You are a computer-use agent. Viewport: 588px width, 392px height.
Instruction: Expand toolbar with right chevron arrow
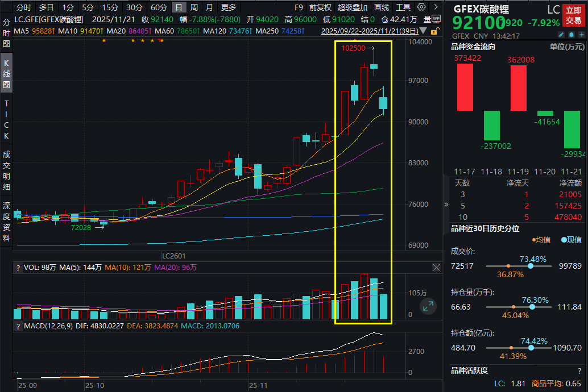(436, 7)
